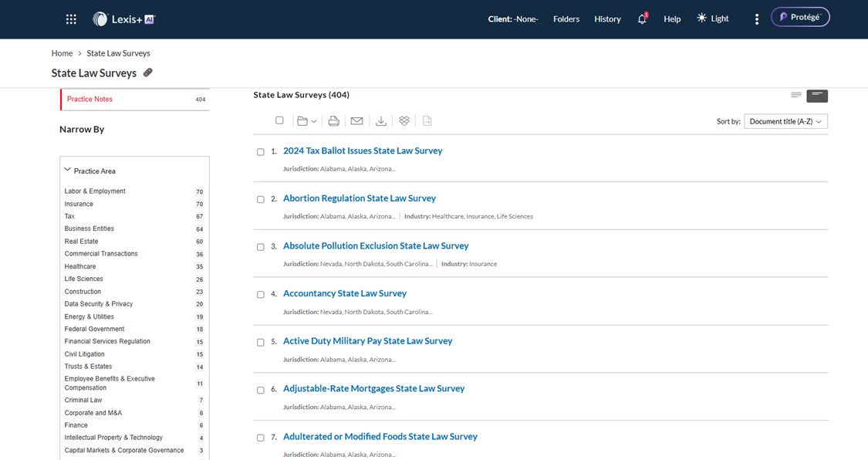Check the box for 2024 Tax Ballot Issues survey
The height and width of the screenshot is (460, 868).
coord(261,152)
